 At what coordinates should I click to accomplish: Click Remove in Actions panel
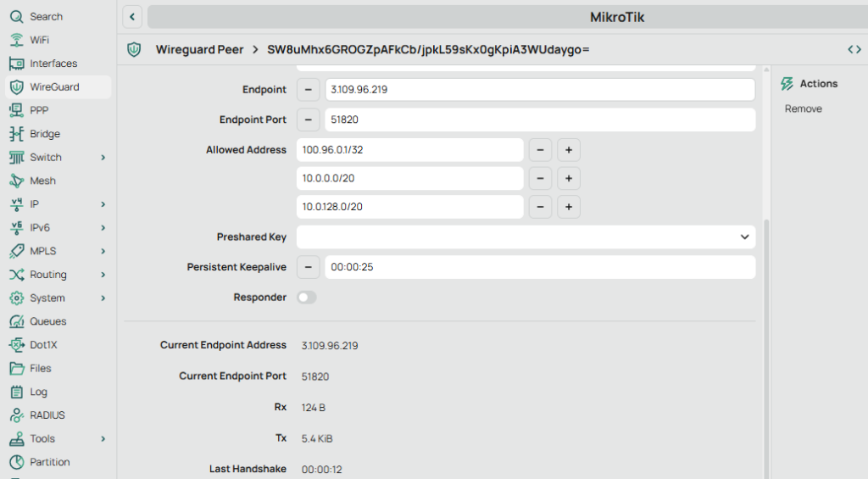click(x=803, y=109)
